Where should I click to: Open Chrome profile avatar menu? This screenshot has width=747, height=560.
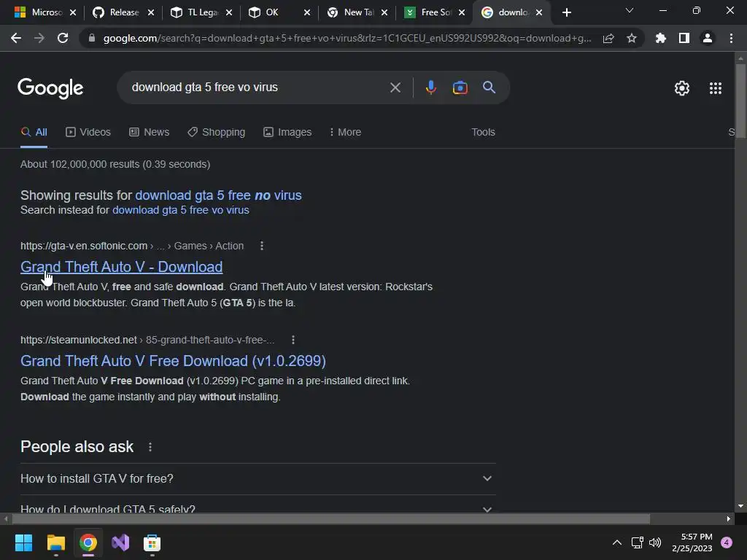click(x=708, y=38)
